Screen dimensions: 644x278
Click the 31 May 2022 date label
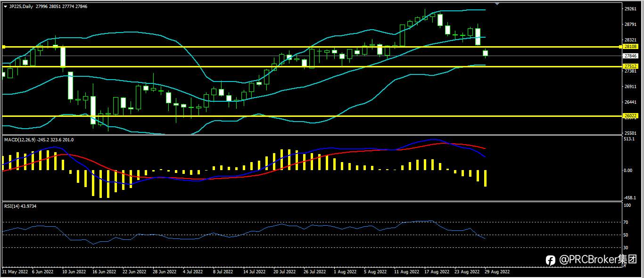tap(15, 272)
